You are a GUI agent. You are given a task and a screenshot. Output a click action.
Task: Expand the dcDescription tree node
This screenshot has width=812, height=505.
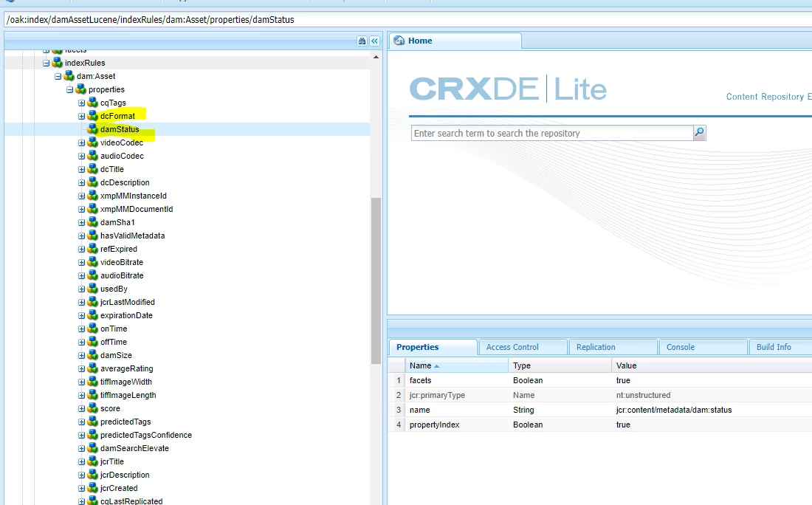tap(81, 182)
